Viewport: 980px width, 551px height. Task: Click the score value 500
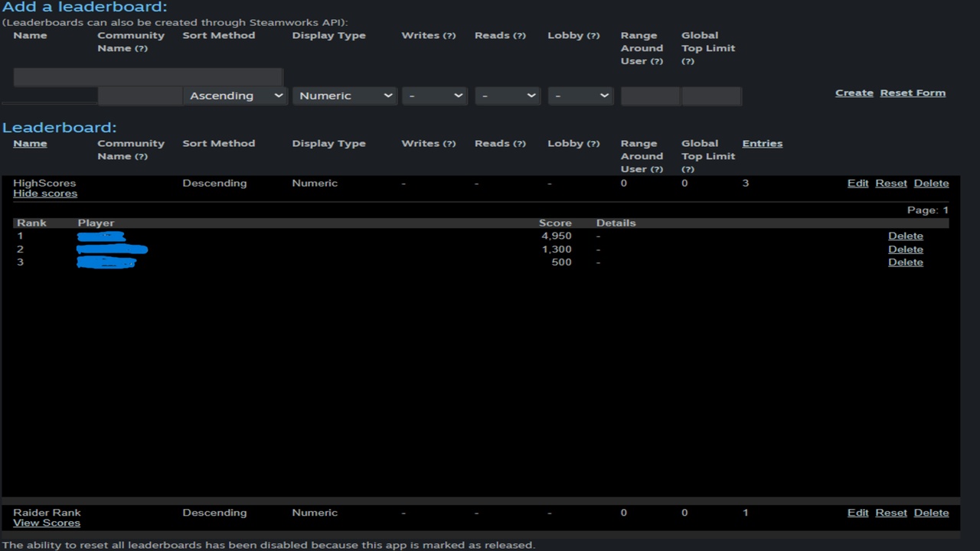pos(561,262)
